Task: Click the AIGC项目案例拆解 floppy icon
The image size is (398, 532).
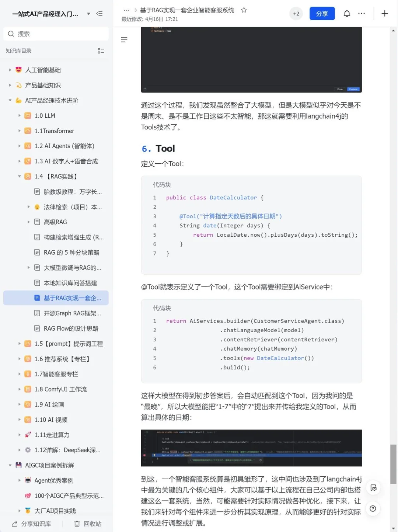Action: 18,465
